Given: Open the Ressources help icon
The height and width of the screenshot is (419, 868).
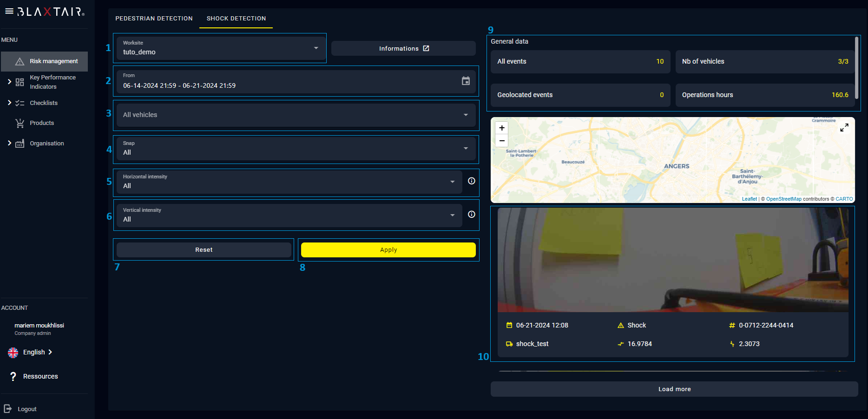Looking at the screenshot, I should [x=13, y=376].
